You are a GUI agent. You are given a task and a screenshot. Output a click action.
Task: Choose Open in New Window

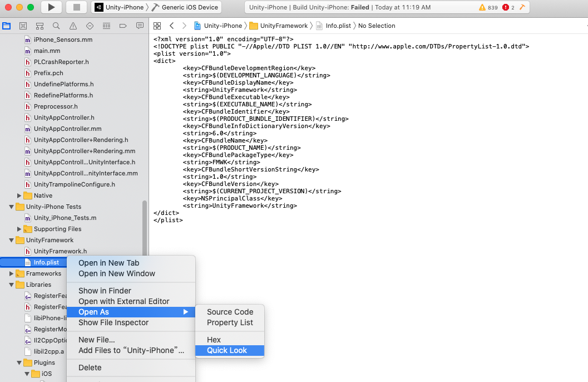pos(131,273)
